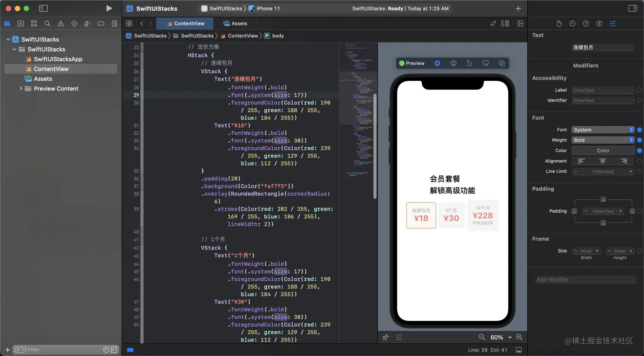Image resolution: width=644 pixels, height=356 pixels.
Task: Click the Add Modifier field
Action: click(586, 279)
